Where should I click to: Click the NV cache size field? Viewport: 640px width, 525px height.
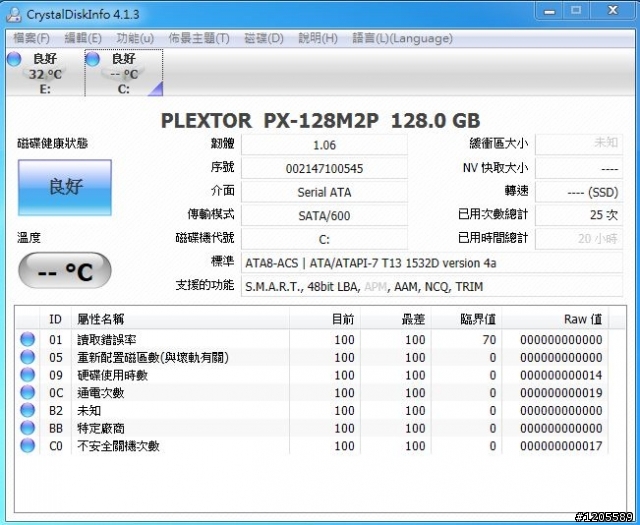tap(579, 168)
